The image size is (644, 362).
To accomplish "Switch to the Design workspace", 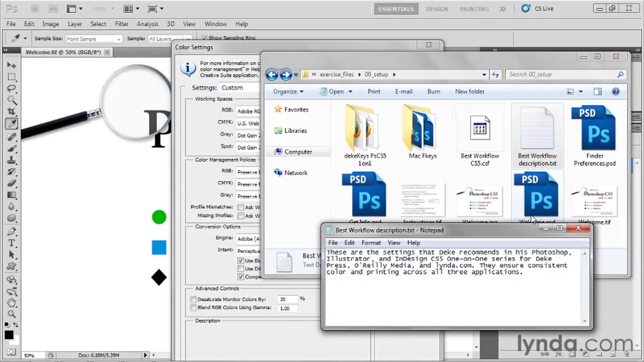I will (437, 9).
